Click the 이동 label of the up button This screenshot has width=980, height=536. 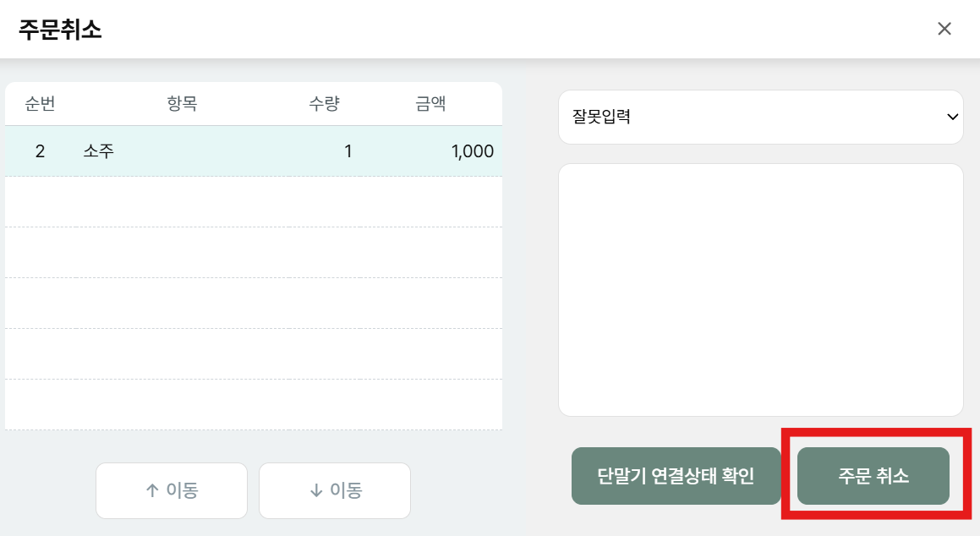[x=182, y=490]
